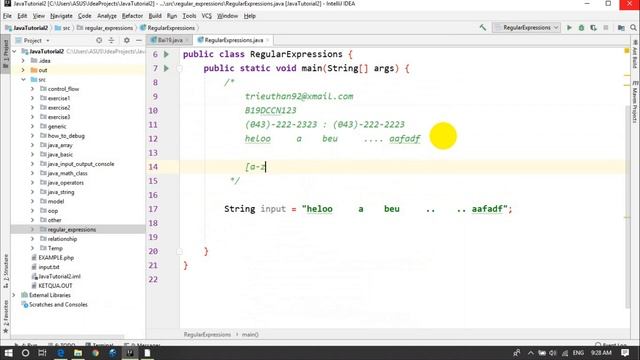This screenshot has width=640, height=360.
Task: Open Project panel settings gear
Action: coord(127,40)
